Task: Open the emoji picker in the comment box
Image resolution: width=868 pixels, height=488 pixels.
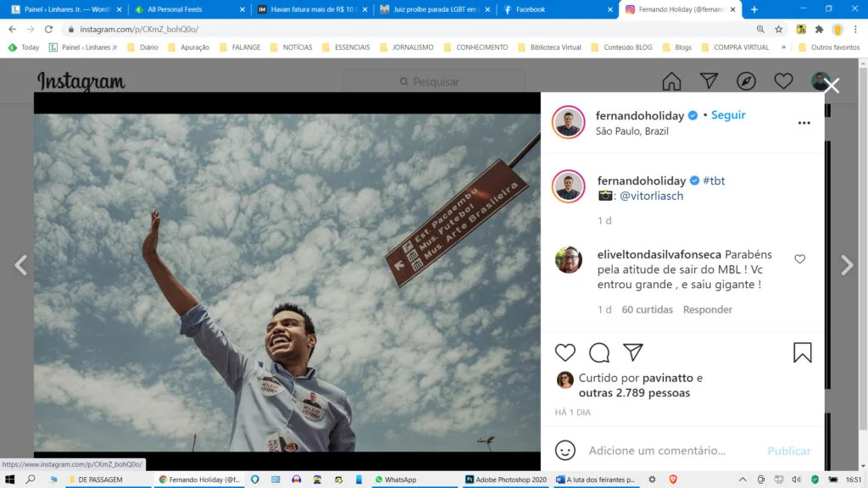Action: 565,451
